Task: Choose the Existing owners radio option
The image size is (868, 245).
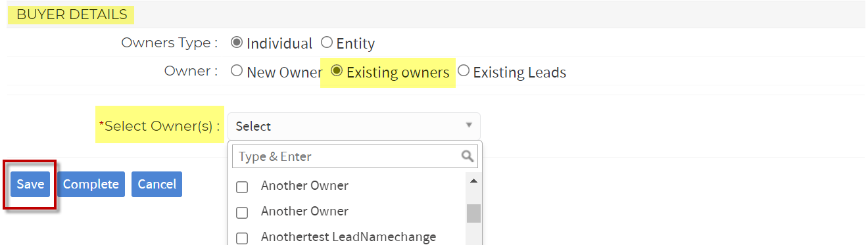Action: [x=337, y=71]
